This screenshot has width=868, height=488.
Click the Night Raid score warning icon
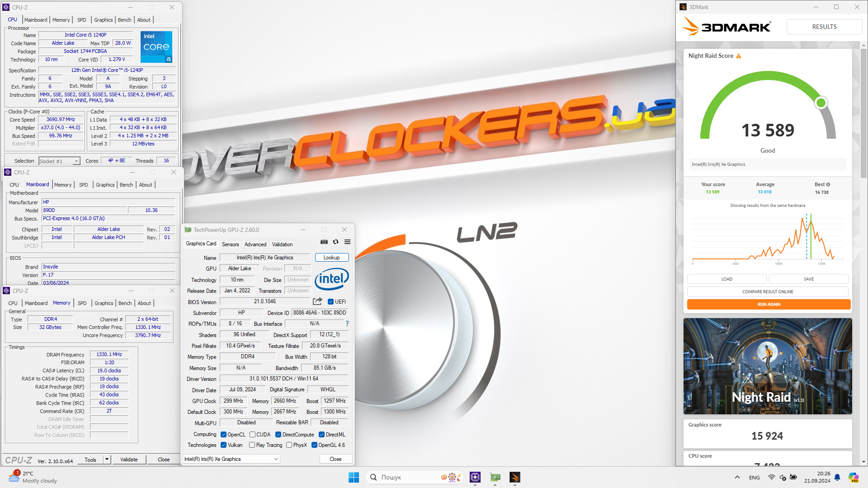739,56
